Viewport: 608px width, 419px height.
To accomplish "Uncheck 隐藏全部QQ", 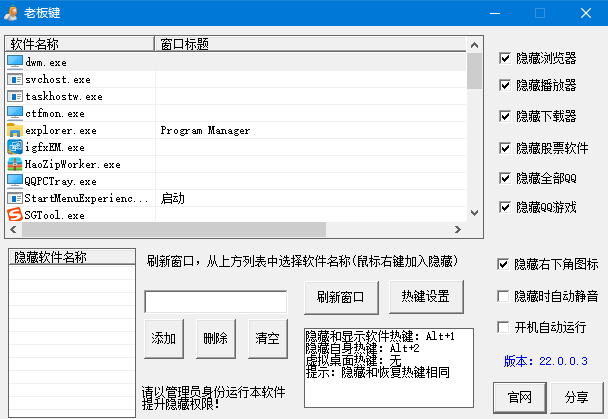I will click(x=505, y=178).
